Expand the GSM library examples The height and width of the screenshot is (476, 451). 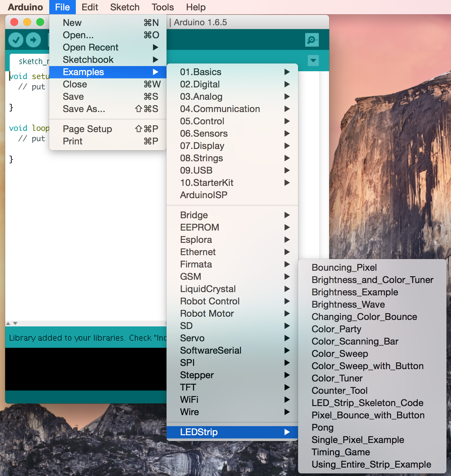click(232, 277)
